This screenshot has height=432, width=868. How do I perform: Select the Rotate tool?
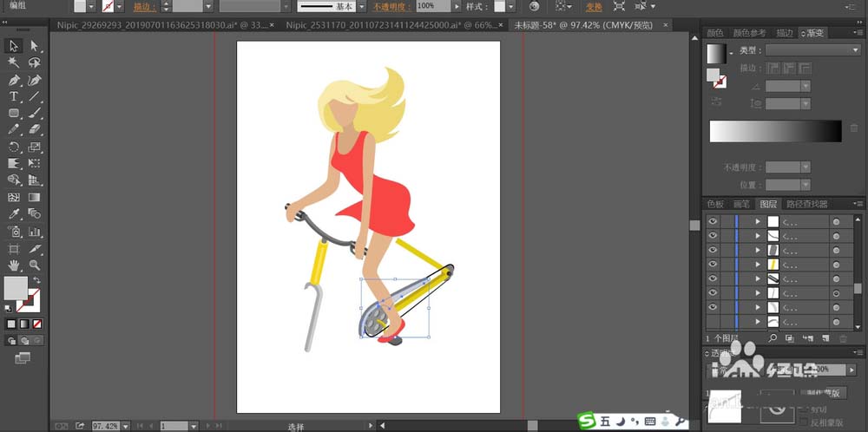tap(14, 147)
